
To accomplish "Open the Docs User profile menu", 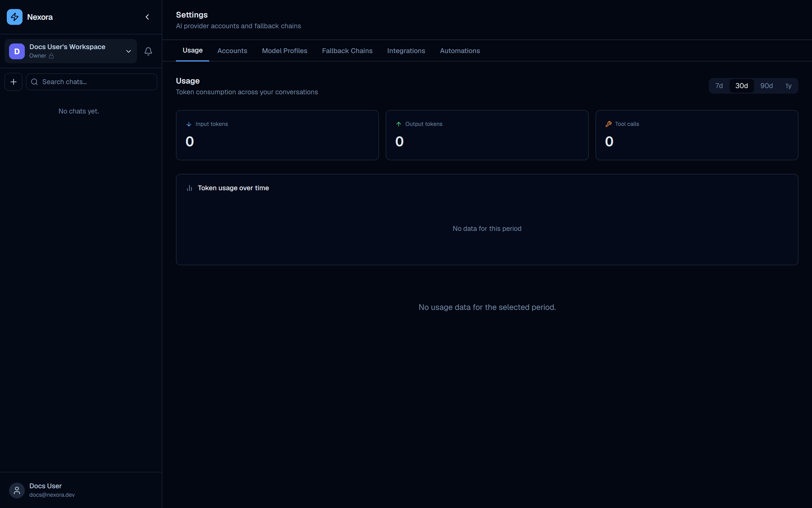I will pos(81,491).
